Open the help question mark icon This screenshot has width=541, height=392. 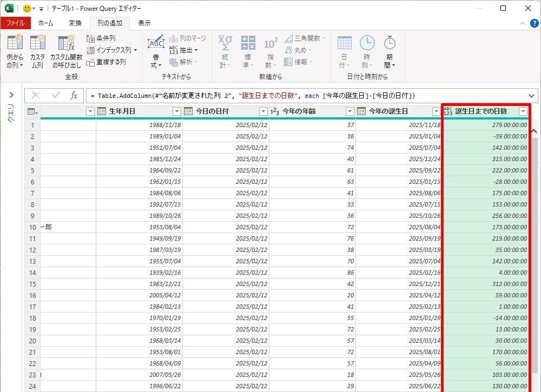[x=534, y=23]
